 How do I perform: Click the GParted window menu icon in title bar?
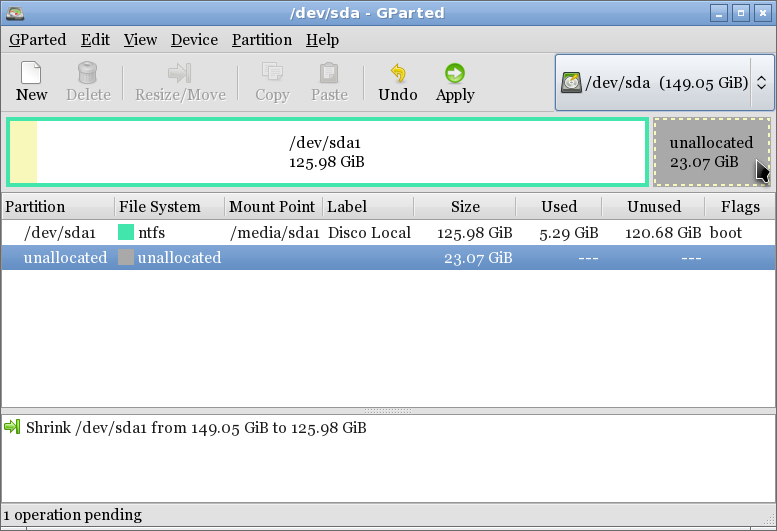(x=14, y=13)
